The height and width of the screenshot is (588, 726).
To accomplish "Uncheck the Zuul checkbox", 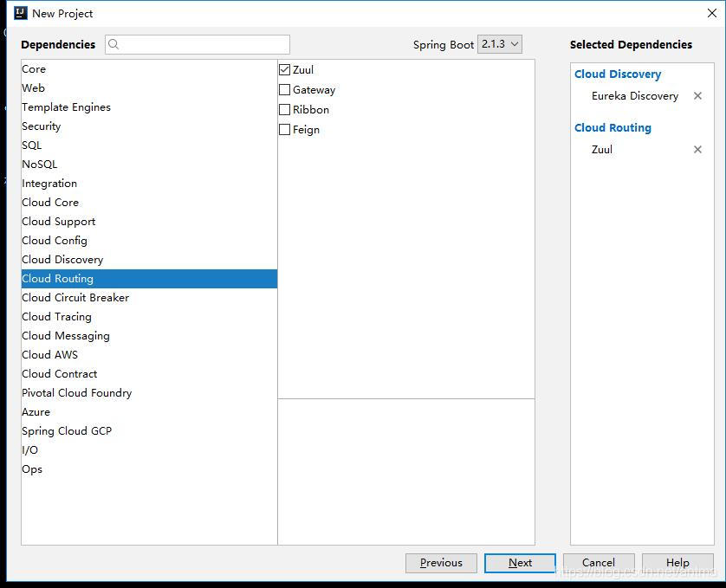I will pyautogui.click(x=284, y=70).
